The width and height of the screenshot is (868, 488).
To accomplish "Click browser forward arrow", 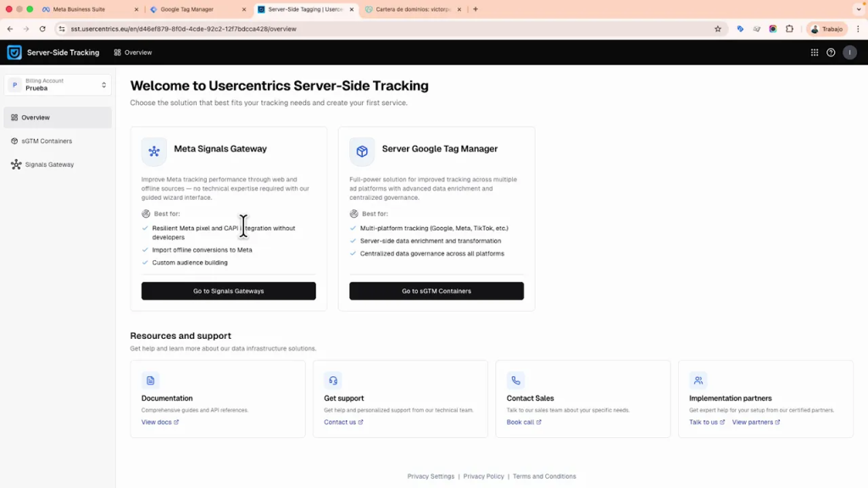I will click(x=26, y=29).
